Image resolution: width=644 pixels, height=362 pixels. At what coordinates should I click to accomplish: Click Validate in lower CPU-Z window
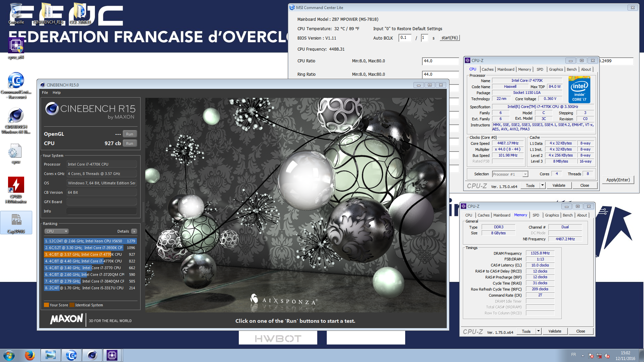coord(555,331)
